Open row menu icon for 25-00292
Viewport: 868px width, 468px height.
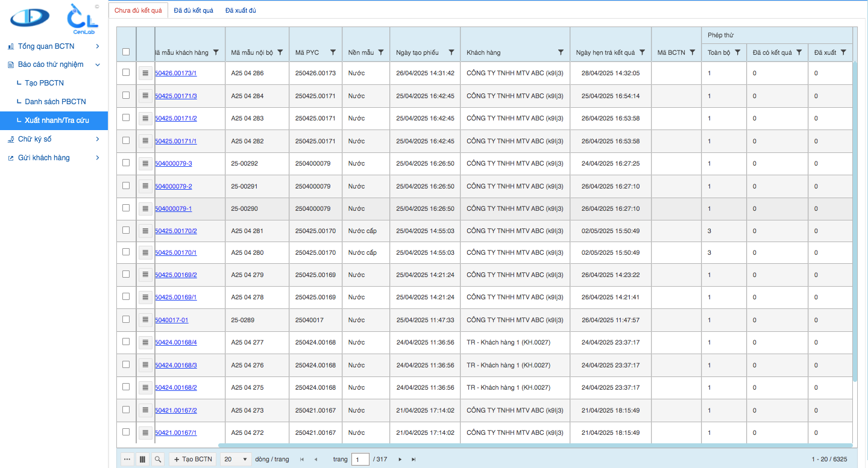(x=145, y=163)
